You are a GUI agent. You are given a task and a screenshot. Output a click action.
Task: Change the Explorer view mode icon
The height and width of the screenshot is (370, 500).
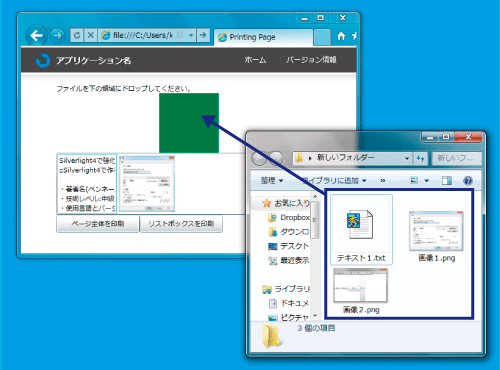click(414, 181)
